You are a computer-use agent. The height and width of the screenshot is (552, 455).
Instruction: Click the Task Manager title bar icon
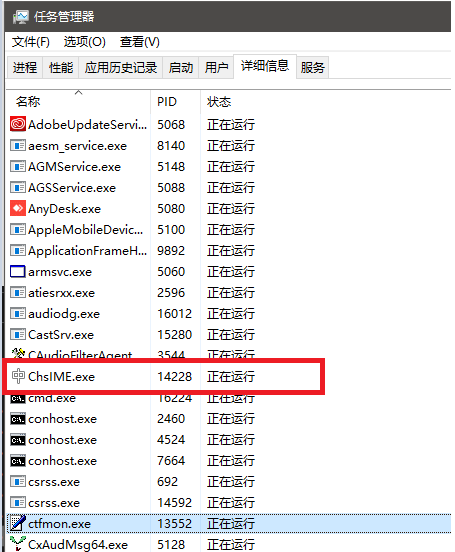[x=20, y=17]
